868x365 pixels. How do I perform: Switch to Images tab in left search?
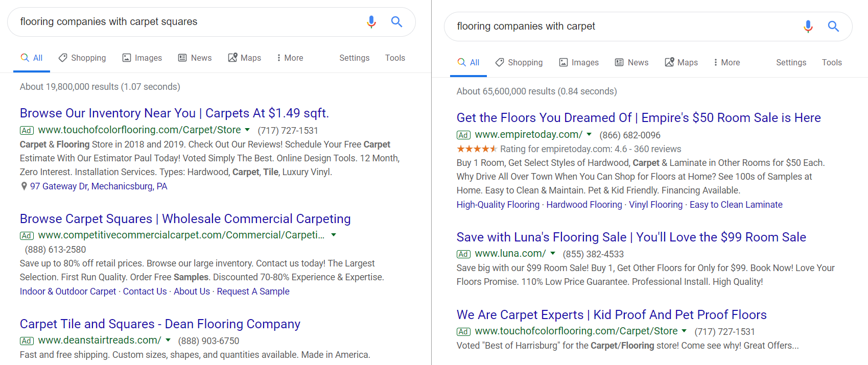142,58
